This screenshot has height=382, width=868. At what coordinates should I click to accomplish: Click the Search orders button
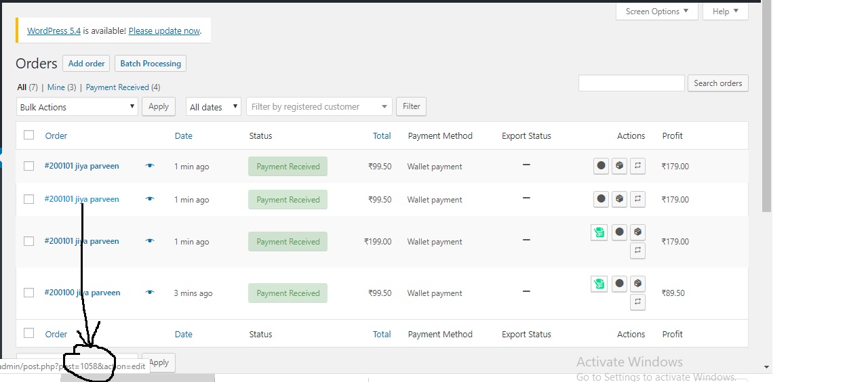[x=718, y=83]
